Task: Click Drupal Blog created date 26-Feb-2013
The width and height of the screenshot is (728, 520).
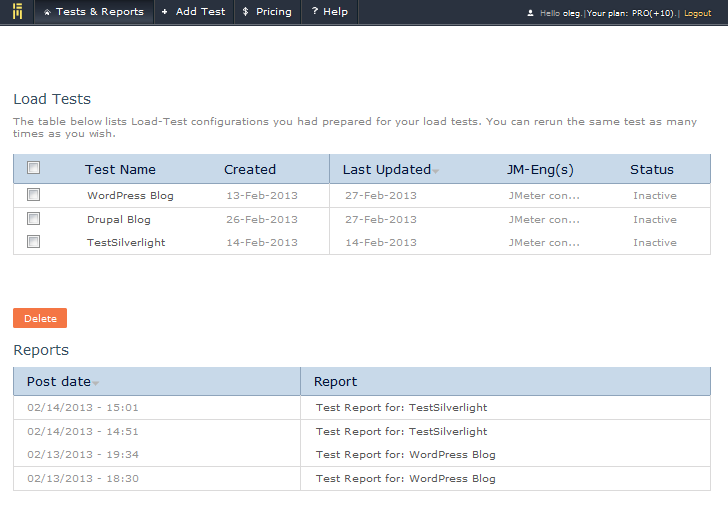Action: [x=262, y=220]
